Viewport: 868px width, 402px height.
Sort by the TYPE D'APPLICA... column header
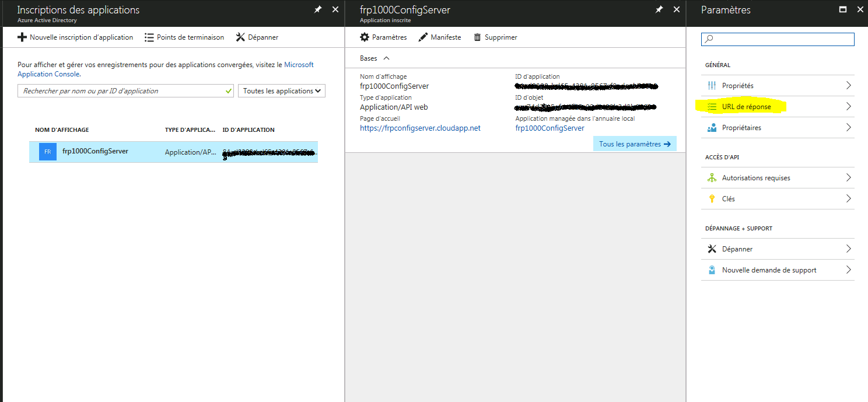click(190, 130)
